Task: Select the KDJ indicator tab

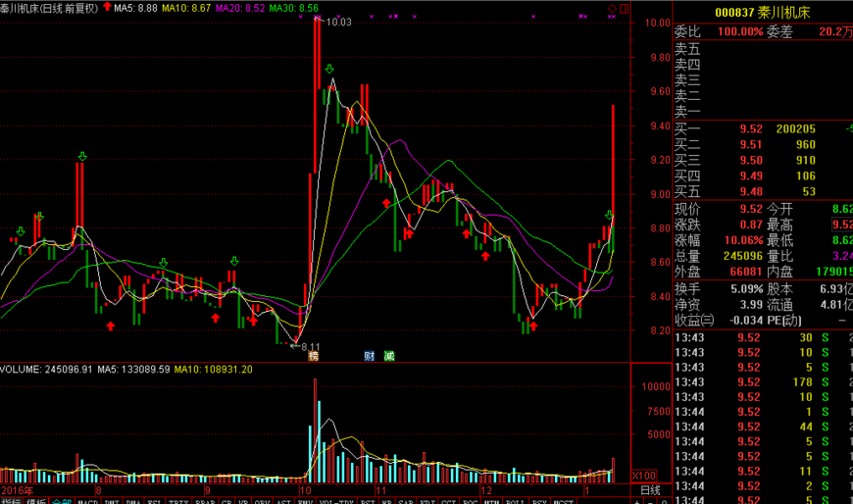Action: pos(428,501)
